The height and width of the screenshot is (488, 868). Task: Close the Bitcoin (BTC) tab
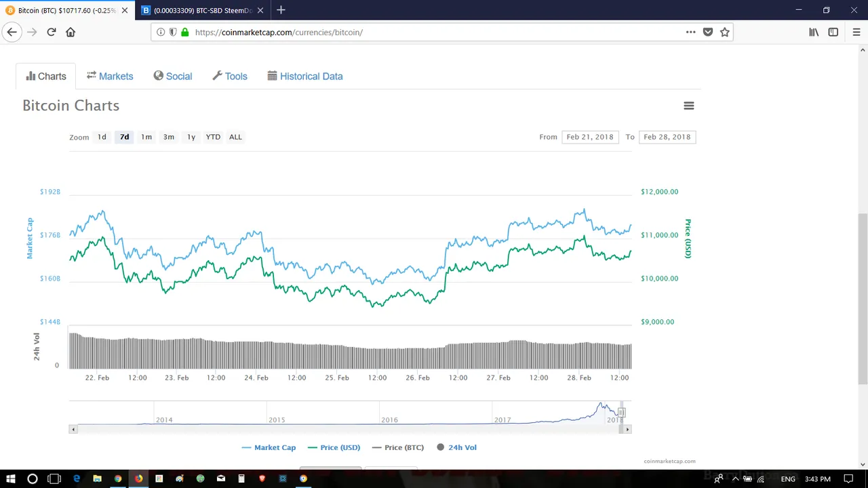(x=125, y=10)
